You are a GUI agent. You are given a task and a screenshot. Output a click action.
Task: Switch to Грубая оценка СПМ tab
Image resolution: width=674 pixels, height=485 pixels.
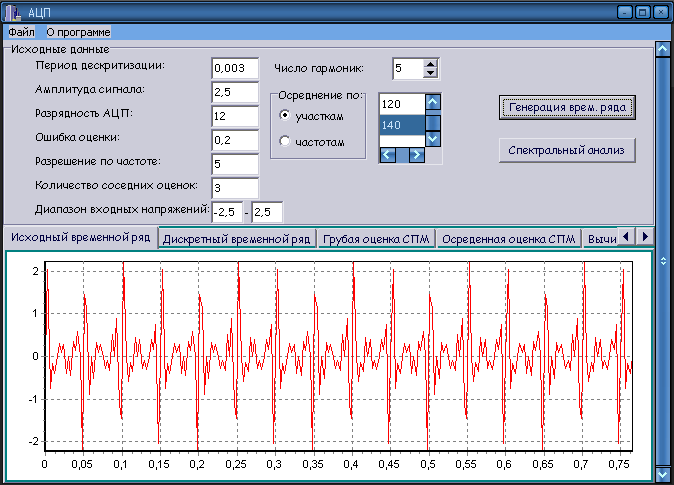click(x=375, y=239)
